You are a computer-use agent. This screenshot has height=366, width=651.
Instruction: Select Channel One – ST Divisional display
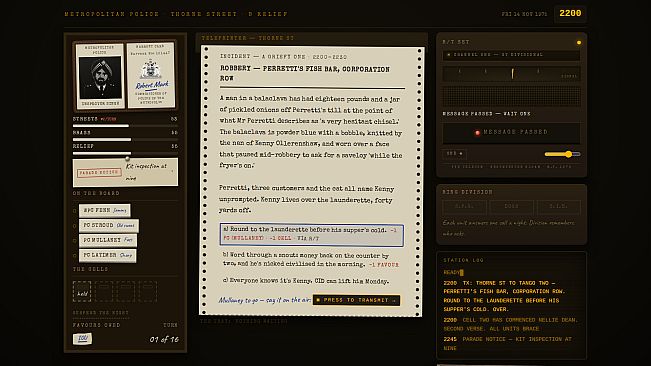click(x=511, y=55)
